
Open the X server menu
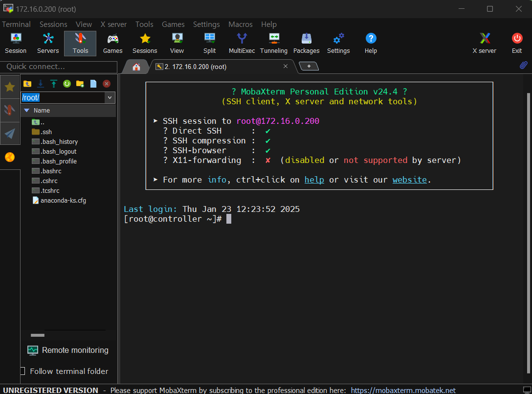coord(113,24)
